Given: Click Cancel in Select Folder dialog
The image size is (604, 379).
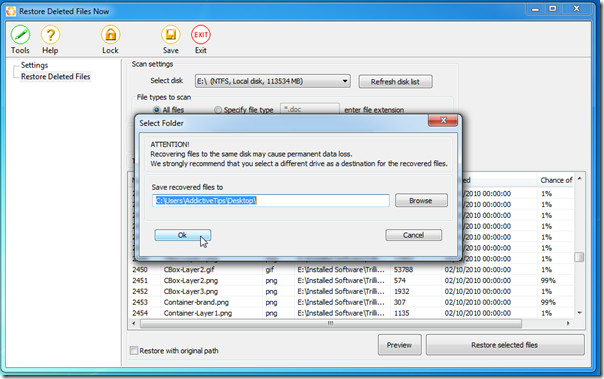Looking at the screenshot, I should pos(413,235).
